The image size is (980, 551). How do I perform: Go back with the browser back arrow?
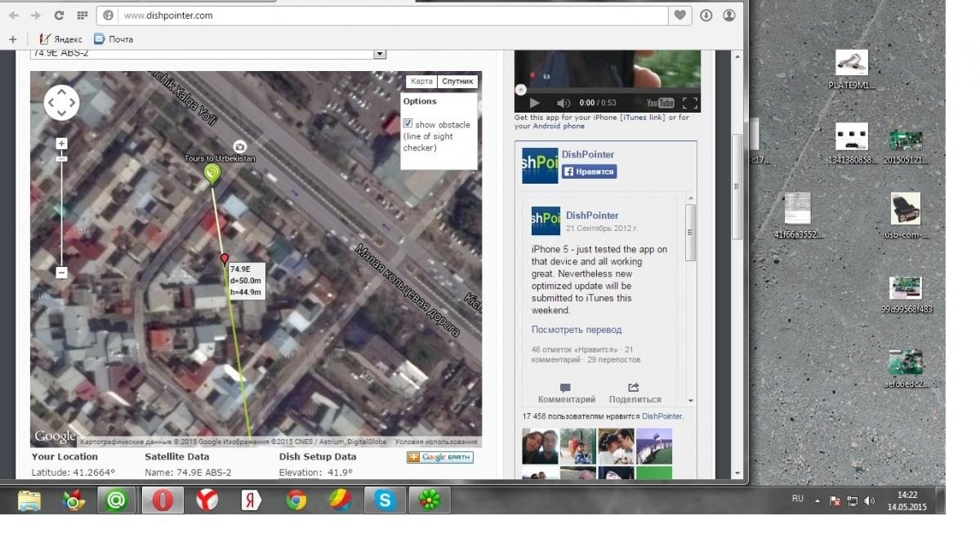pos(14,16)
